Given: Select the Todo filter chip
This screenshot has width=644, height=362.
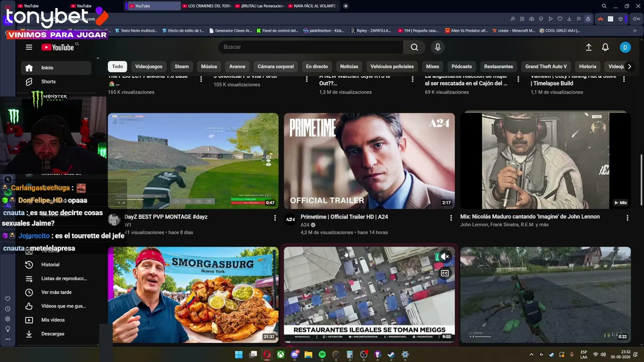Looking at the screenshot, I should point(117,66).
